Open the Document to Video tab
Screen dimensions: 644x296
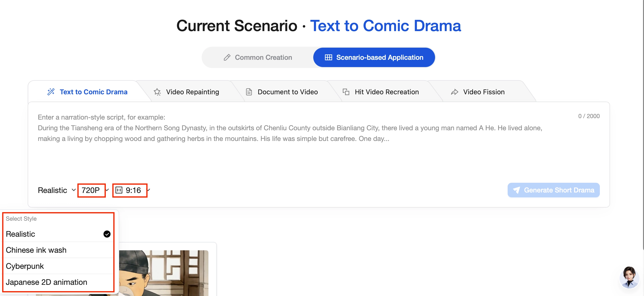[282, 92]
